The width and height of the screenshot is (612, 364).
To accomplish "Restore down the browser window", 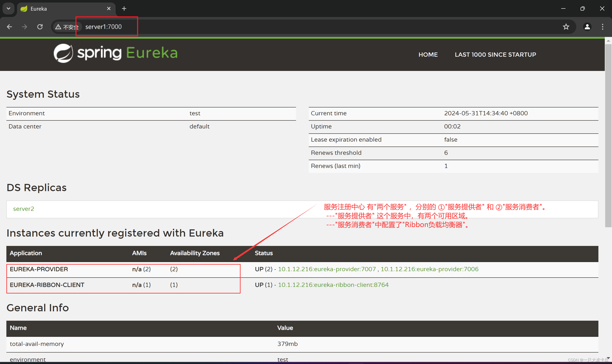I will pyautogui.click(x=582, y=8).
